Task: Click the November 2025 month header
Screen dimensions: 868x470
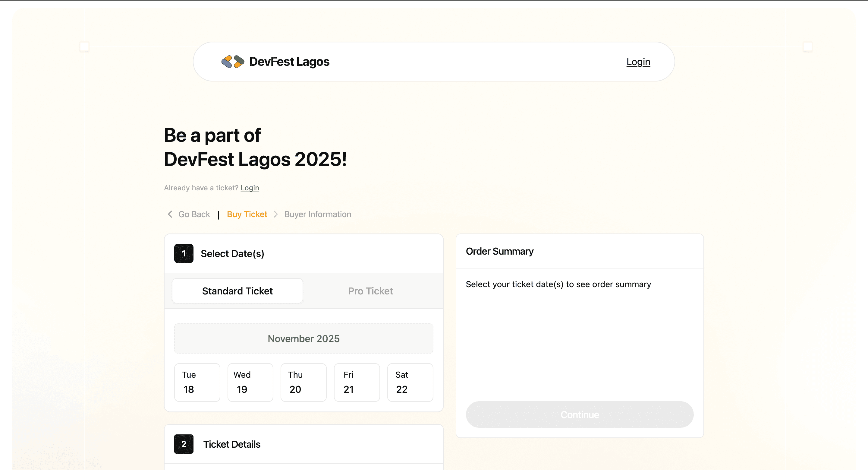Action: (x=303, y=338)
